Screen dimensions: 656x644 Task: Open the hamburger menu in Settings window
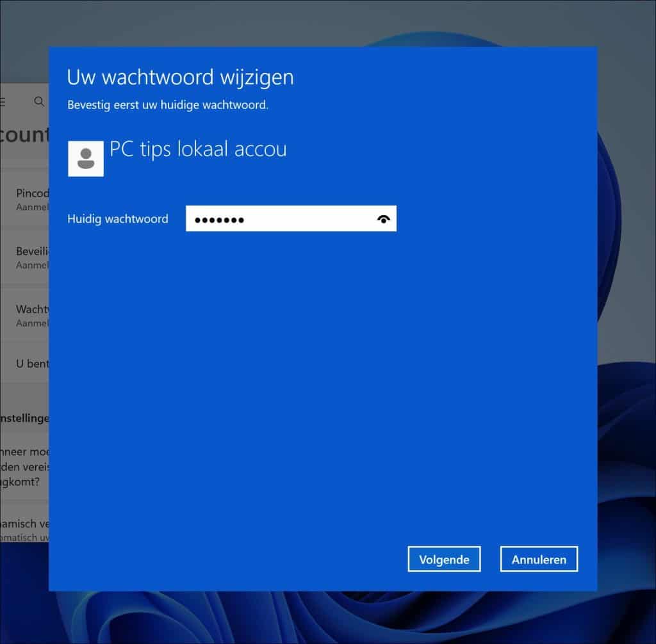coord(2,101)
